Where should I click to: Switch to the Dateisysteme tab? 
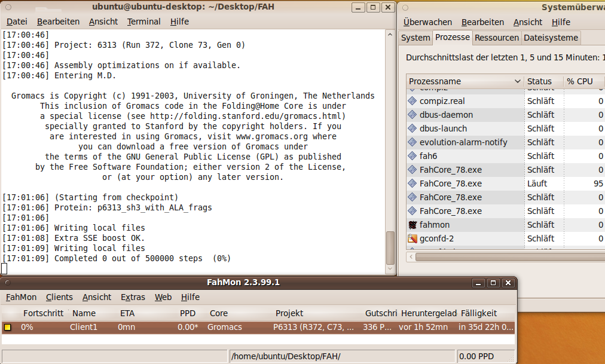pyautogui.click(x=551, y=38)
